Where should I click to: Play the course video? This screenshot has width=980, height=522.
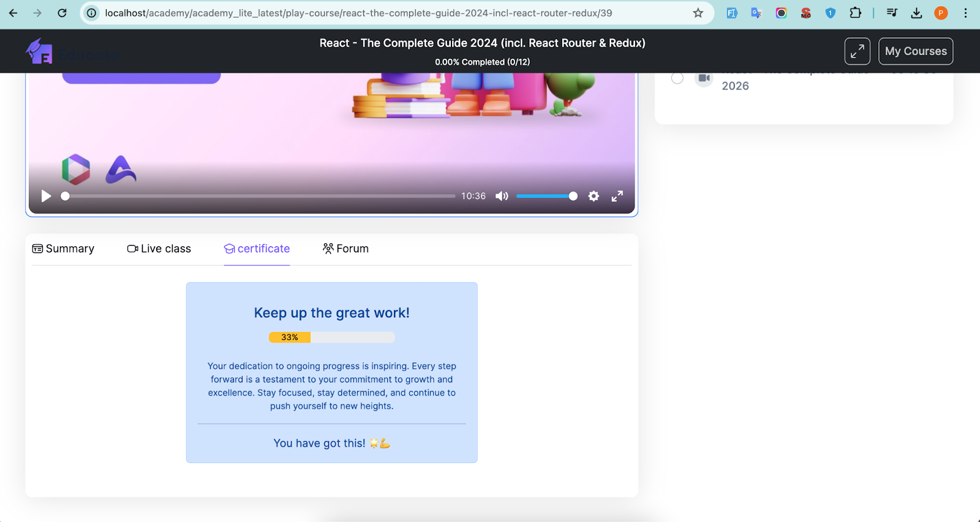46,196
